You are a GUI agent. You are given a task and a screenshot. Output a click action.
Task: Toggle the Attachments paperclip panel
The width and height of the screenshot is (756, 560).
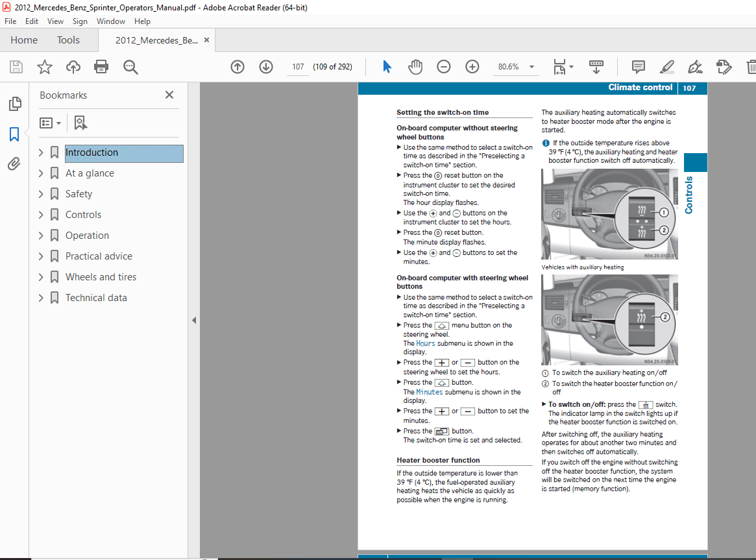click(14, 164)
